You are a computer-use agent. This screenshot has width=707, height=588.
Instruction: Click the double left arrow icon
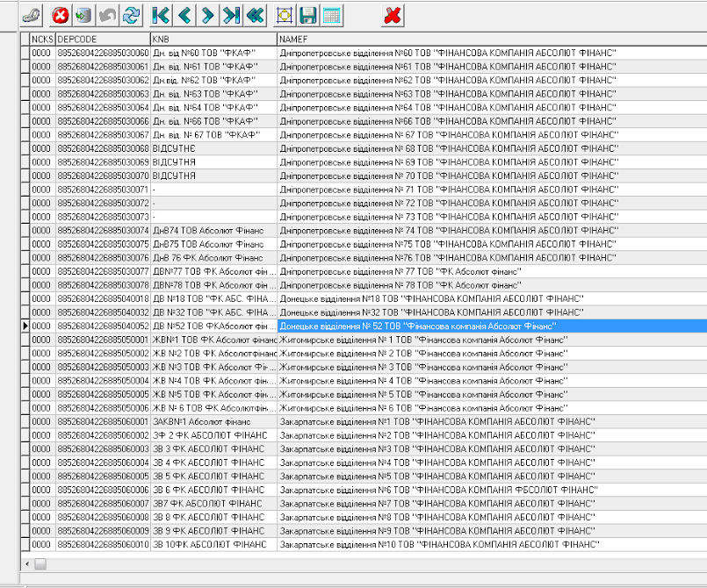[256, 16]
